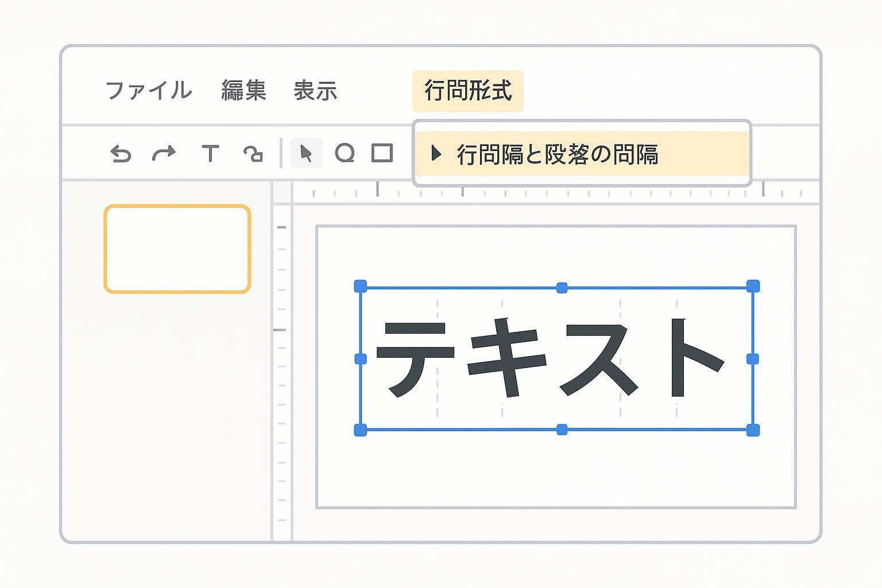Click the Undo arrow icon
The width and height of the screenshot is (882, 588).
(121, 154)
